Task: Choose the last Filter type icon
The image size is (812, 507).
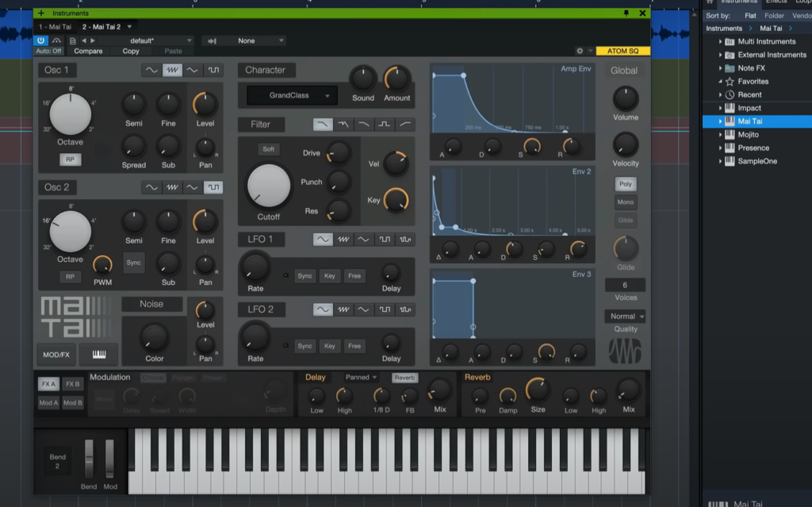Action: (405, 125)
